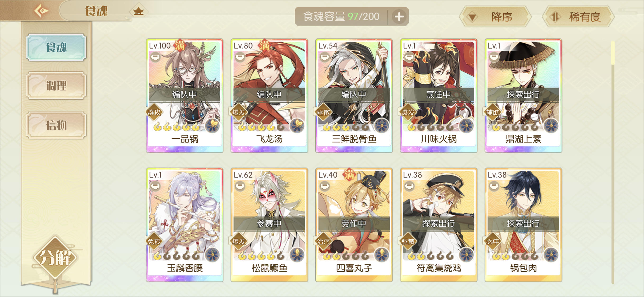Expand capacity with the plus button
644x297 pixels.
tap(399, 17)
